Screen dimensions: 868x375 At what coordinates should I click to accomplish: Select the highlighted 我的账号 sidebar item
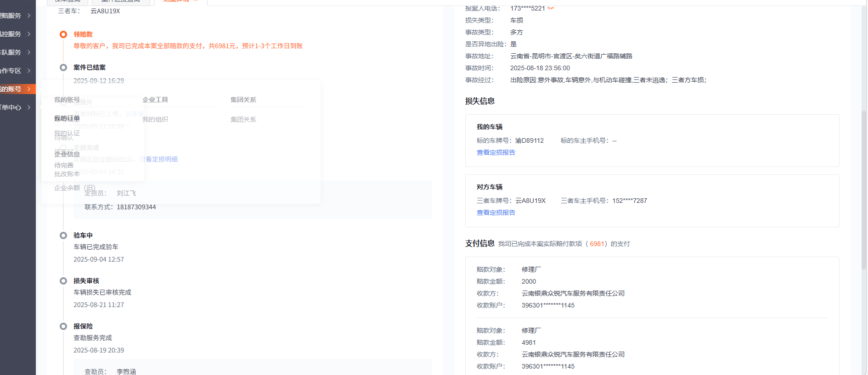[x=14, y=89]
